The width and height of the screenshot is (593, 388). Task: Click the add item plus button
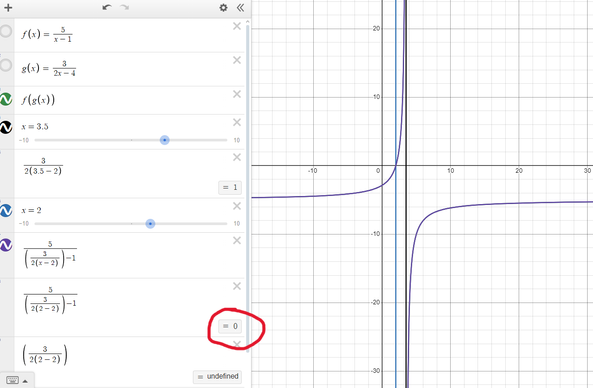[8, 8]
